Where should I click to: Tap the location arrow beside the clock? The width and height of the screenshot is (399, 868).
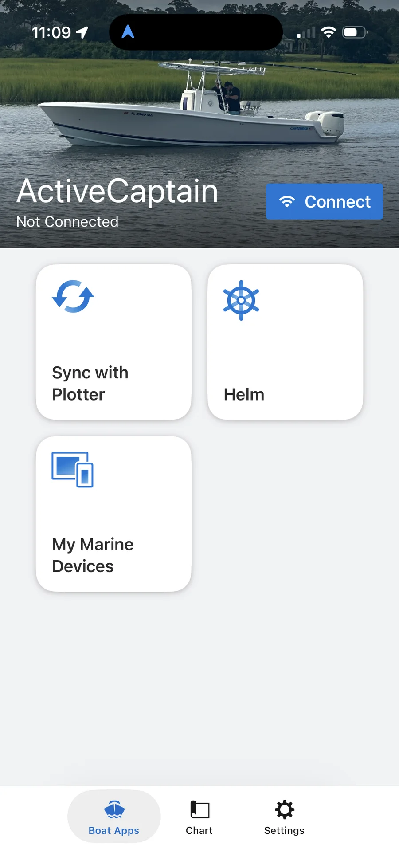click(82, 32)
